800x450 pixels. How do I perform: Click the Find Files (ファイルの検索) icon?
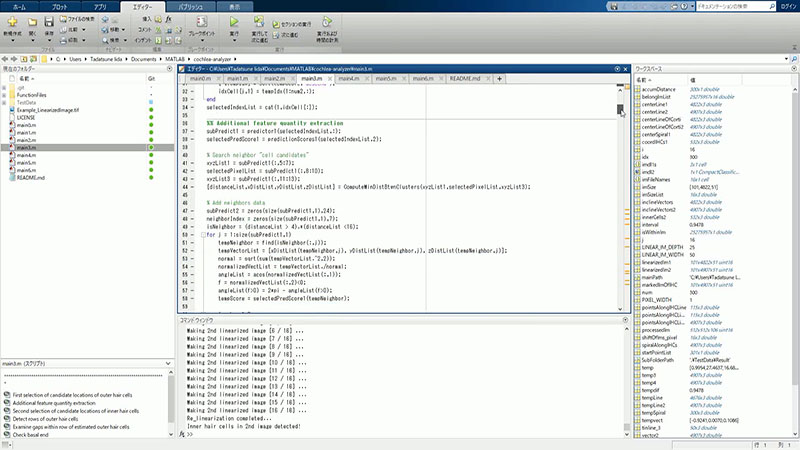(63, 19)
